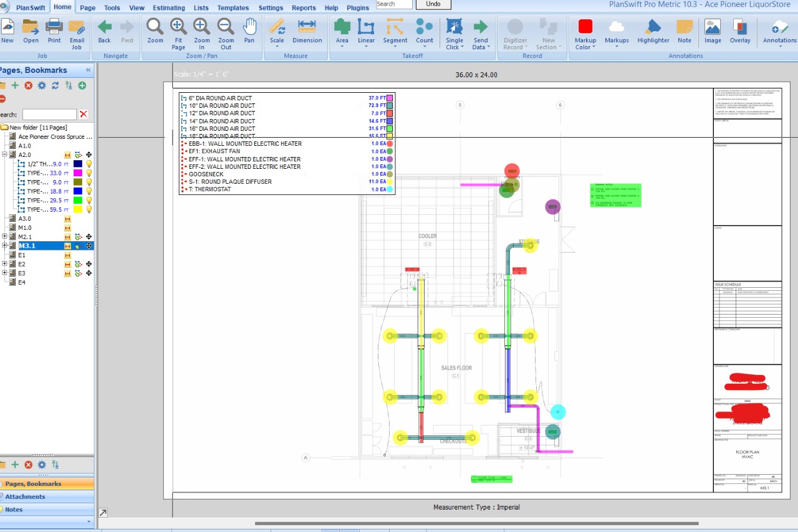Screen dimensions: 798x532
Task: Switch to the Tools ribbon tab
Action: tap(112, 8)
